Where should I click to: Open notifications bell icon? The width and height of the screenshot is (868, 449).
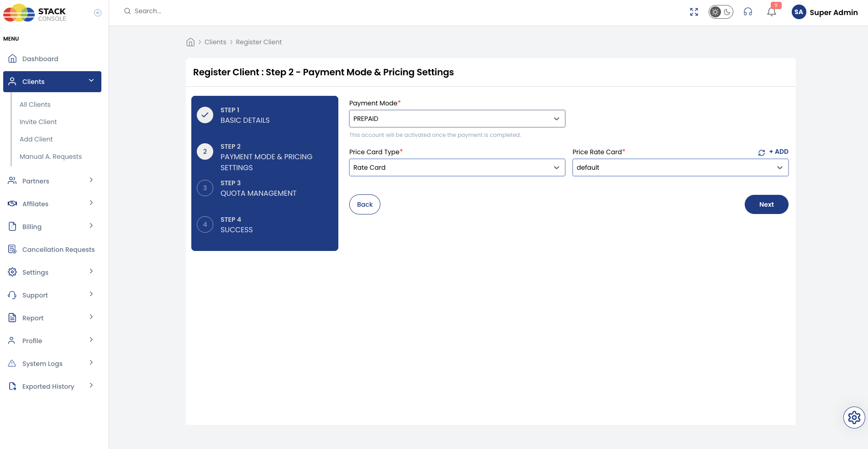point(772,12)
